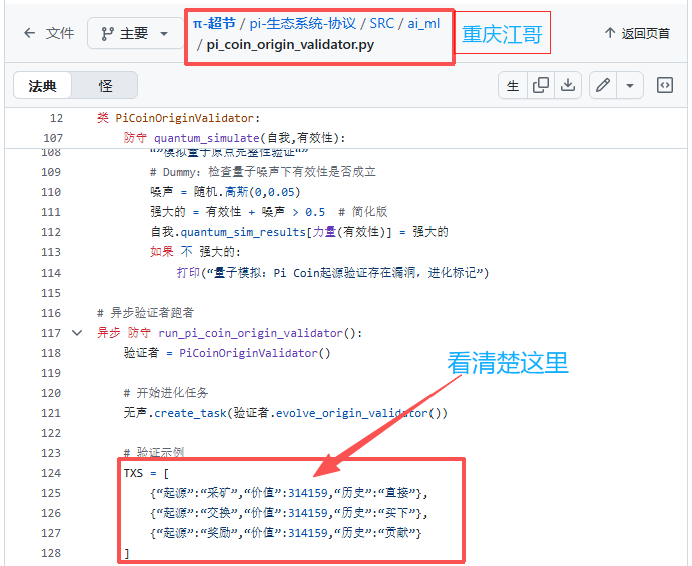The height and width of the screenshot is (566, 692).
Task: Open the 主要 branch dropdown
Action: 135,33
